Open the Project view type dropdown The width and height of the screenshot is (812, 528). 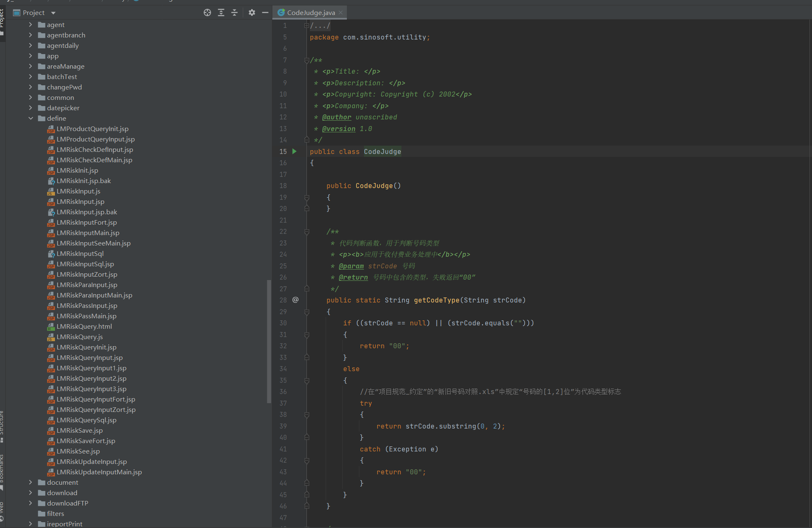pos(53,13)
